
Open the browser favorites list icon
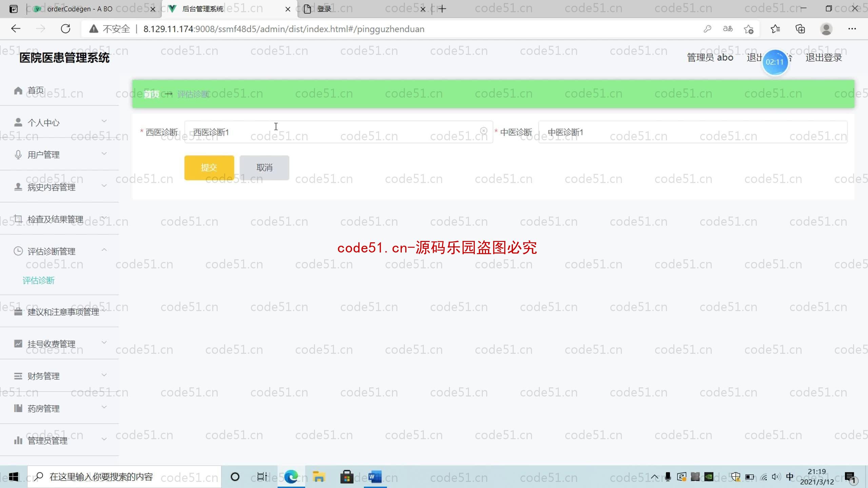(775, 29)
